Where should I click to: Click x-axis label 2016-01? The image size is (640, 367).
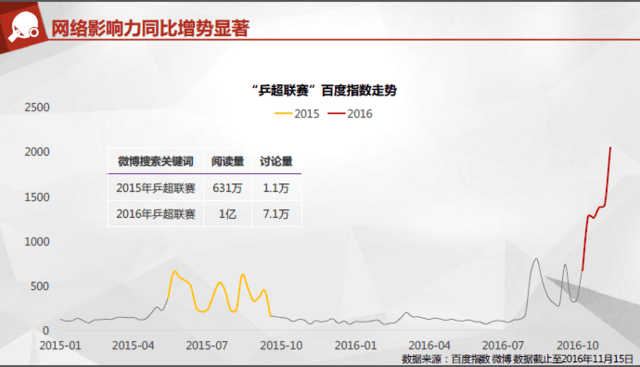(x=356, y=345)
